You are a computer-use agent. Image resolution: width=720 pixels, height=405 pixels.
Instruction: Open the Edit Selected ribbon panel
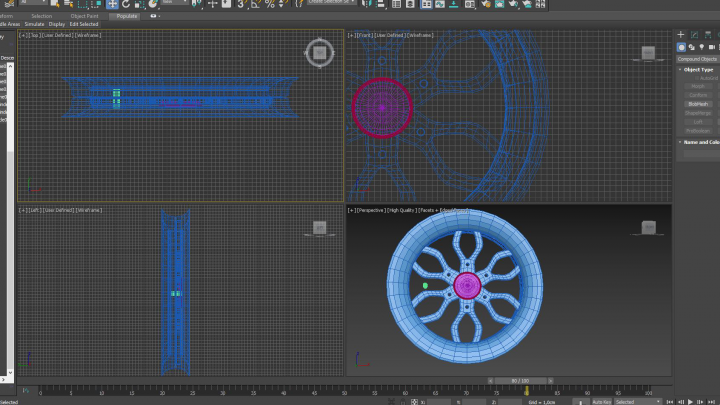(84, 24)
